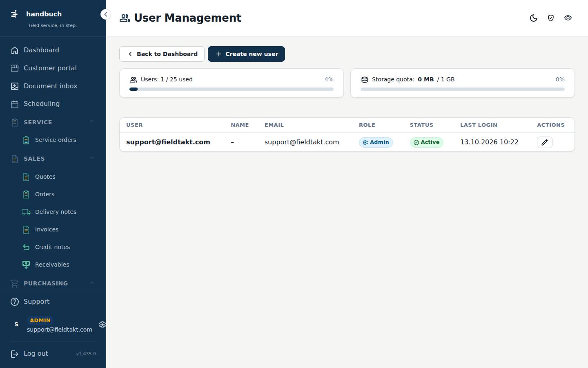This screenshot has height=368, width=588.
Task: Open Customer portal in sidebar
Action: (53, 68)
